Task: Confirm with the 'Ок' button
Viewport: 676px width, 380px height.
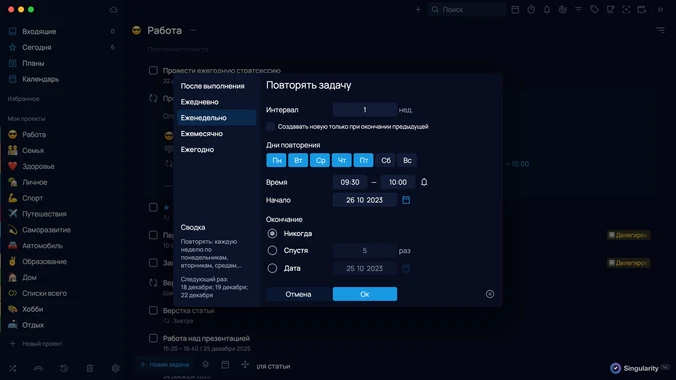Action: (365, 294)
